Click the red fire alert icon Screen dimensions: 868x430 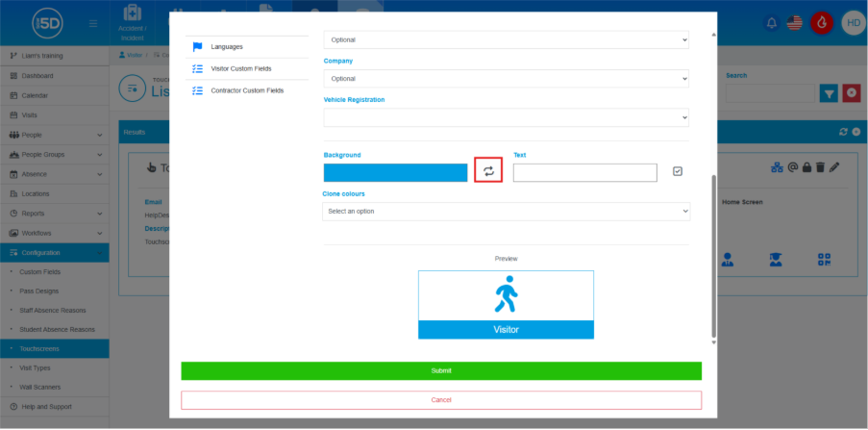(822, 23)
